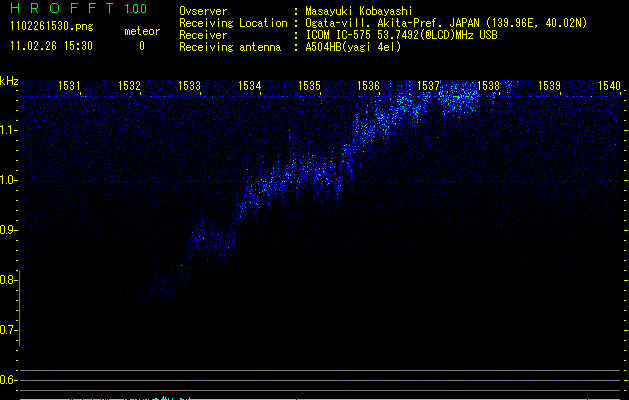Click the 1531 time marker

point(69,85)
